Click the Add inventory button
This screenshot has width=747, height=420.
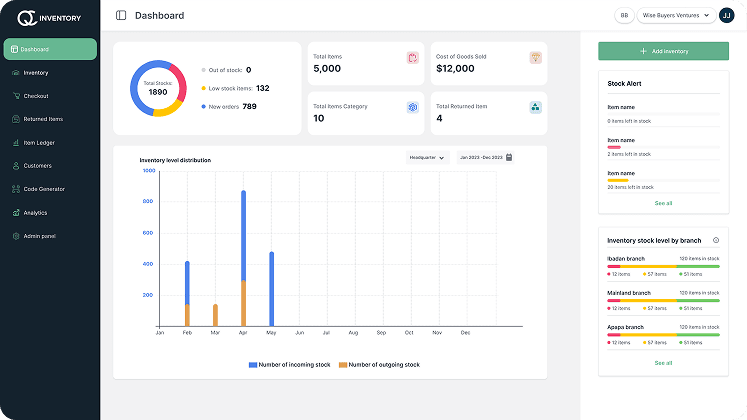tap(663, 51)
